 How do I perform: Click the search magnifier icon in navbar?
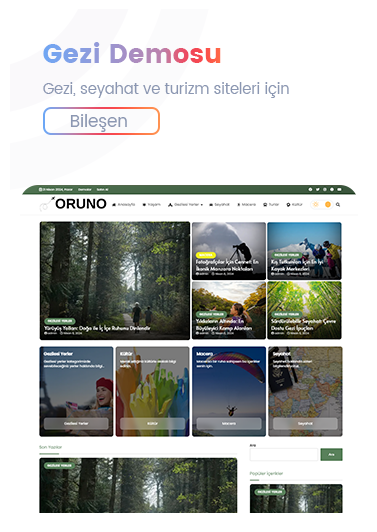(x=338, y=204)
